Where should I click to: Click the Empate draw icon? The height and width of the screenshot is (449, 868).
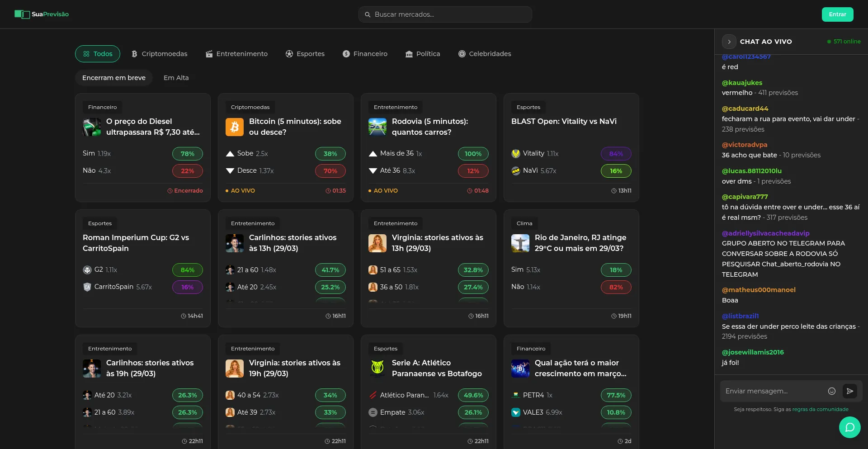[373, 412]
